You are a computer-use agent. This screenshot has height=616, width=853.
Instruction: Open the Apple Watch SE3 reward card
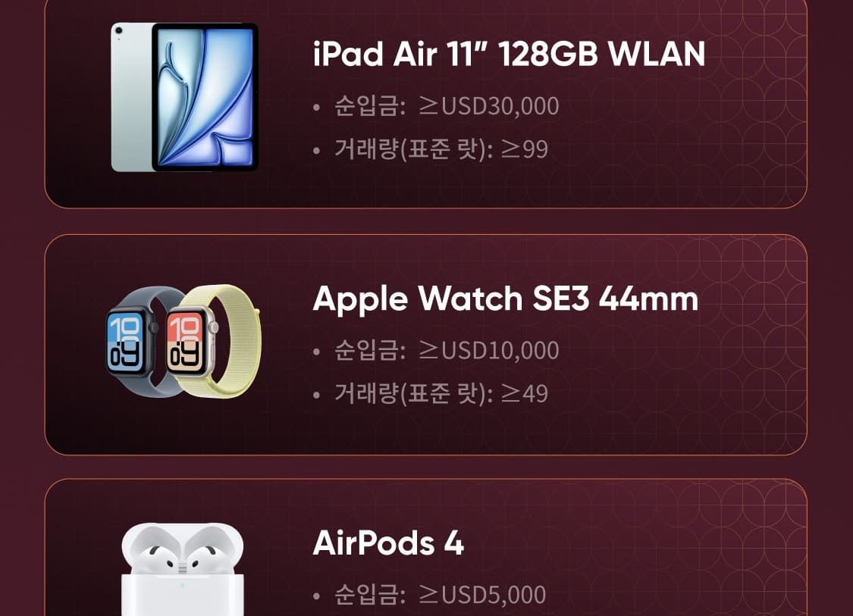coord(425,345)
